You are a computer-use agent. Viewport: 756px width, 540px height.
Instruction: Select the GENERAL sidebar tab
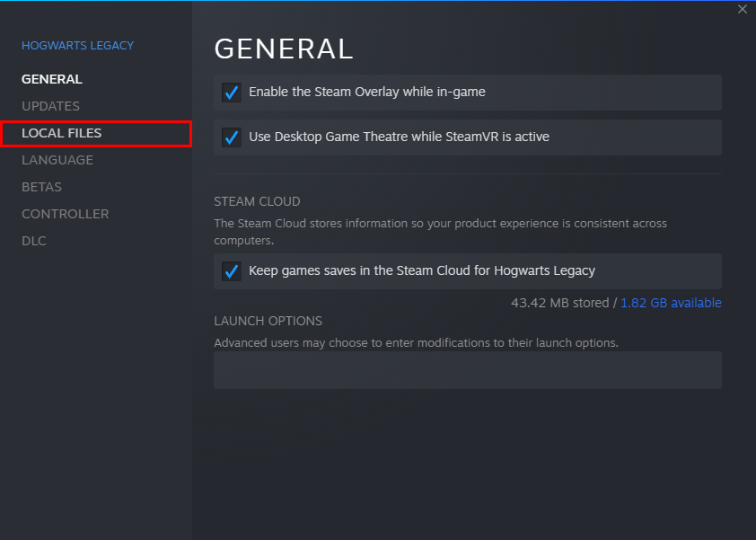pyautogui.click(x=52, y=79)
